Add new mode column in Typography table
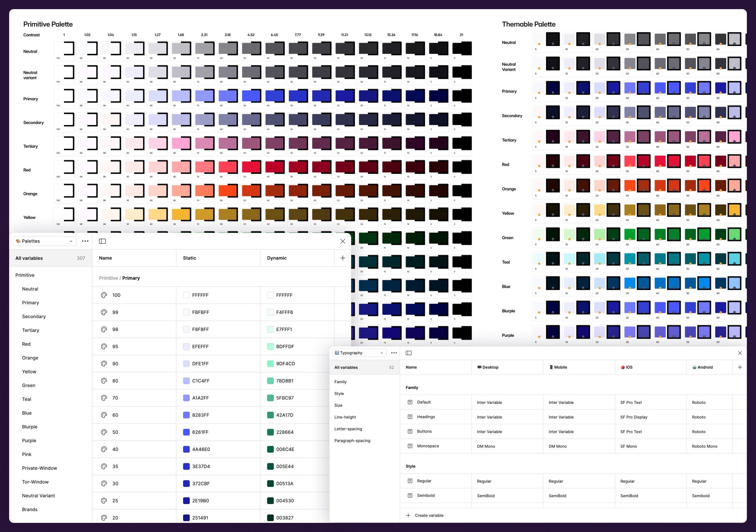Viewport: 756px width, 532px height. [740, 367]
